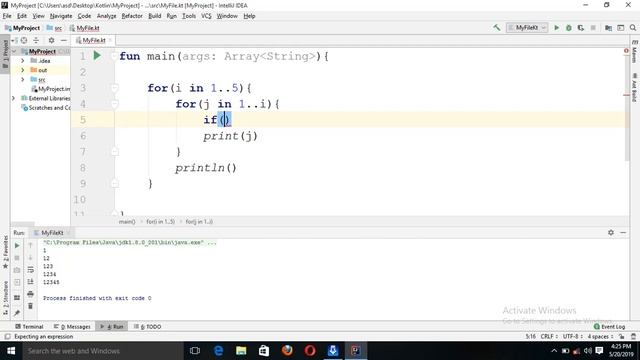Toggle soft-wrap icon in Run console

click(x=30, y=270)
